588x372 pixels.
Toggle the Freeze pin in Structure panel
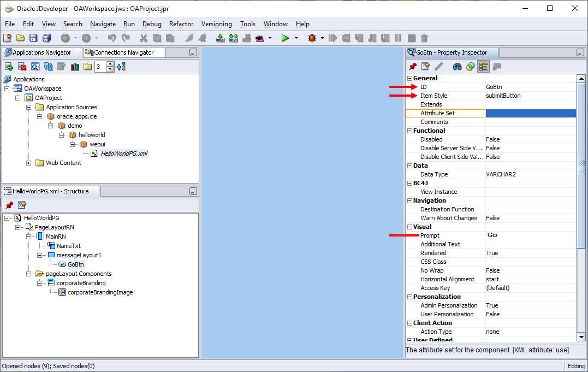click(x=9, y=205)
